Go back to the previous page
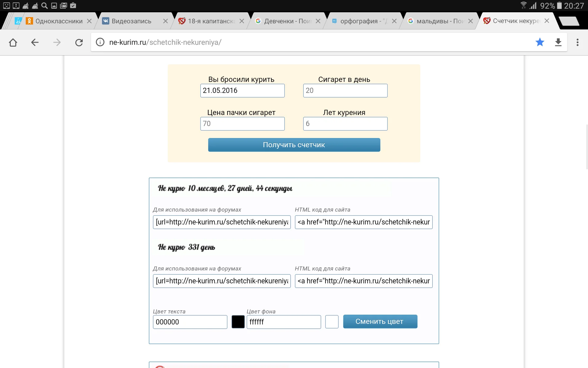Image resolution: width=588 pixels, height=368 pixels. 35,42
